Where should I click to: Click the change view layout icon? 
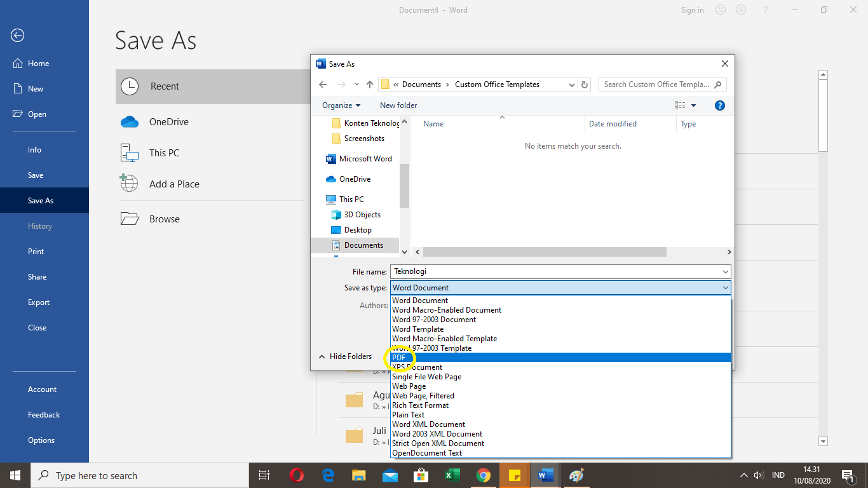pos(680,105)
